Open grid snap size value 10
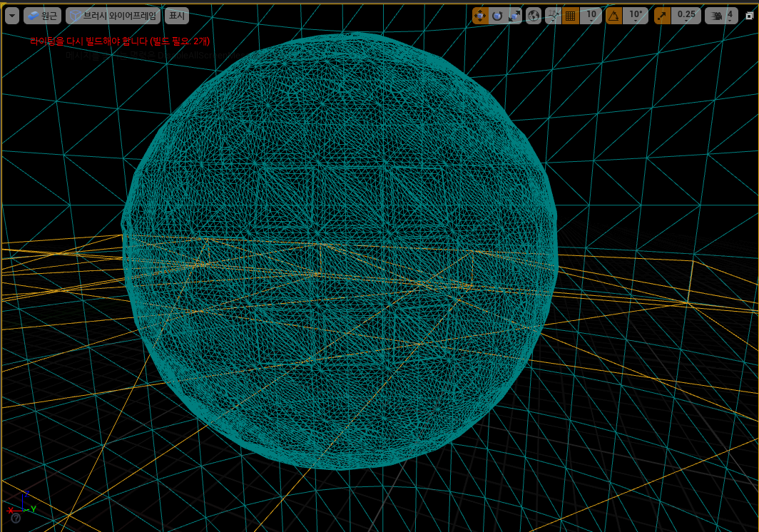The height and width of the screenshot is (532, 759). [x=591, y=16]
